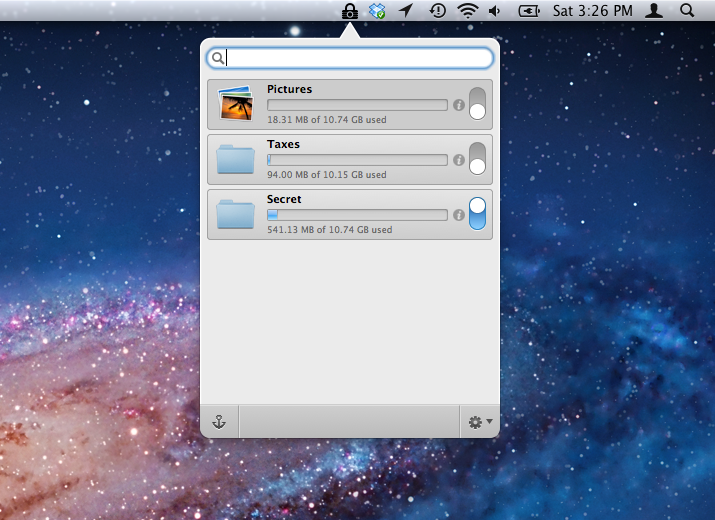Click the 94.00 MB of 10.15 GB used text
Screen dimensions: 715x520
(326, 175)
